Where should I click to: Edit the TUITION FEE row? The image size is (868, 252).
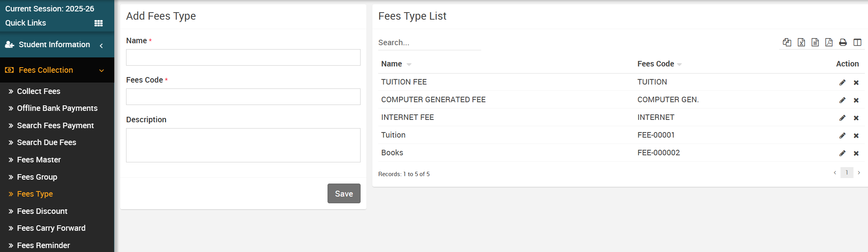pos(842,83)
